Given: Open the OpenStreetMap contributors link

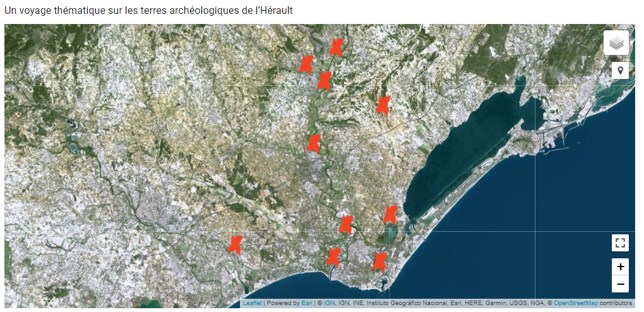Looking at the screenshot, I should click(575, 303).
